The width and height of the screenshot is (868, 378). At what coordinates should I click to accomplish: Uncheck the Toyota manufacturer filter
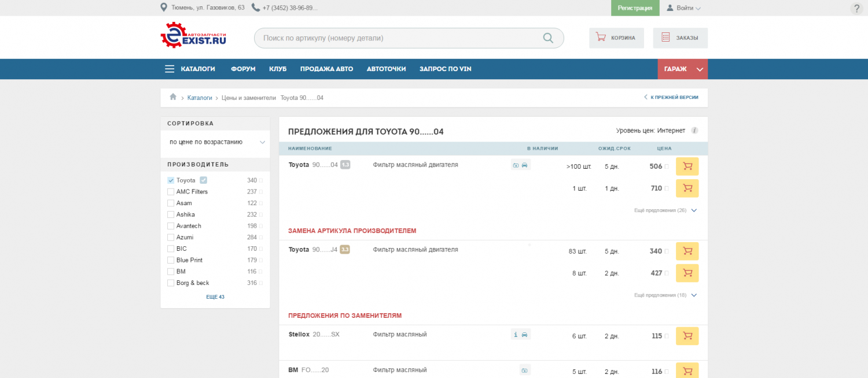[x=171, y=180]
